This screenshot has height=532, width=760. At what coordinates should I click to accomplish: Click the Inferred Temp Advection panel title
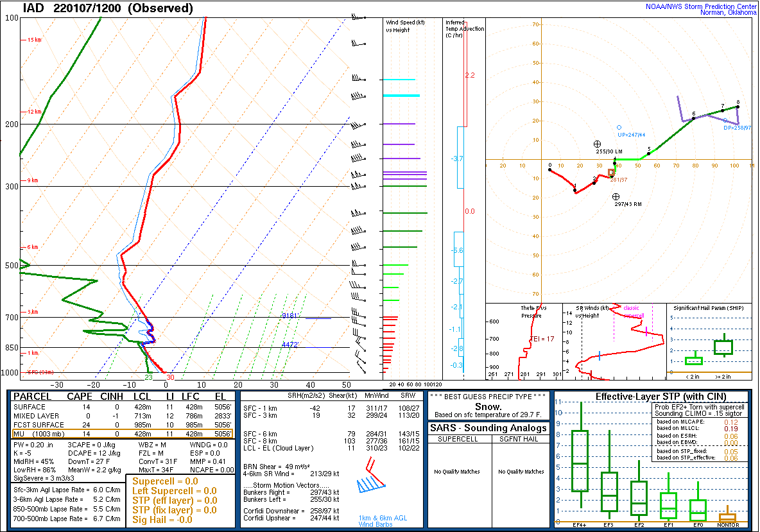[464, 29]
